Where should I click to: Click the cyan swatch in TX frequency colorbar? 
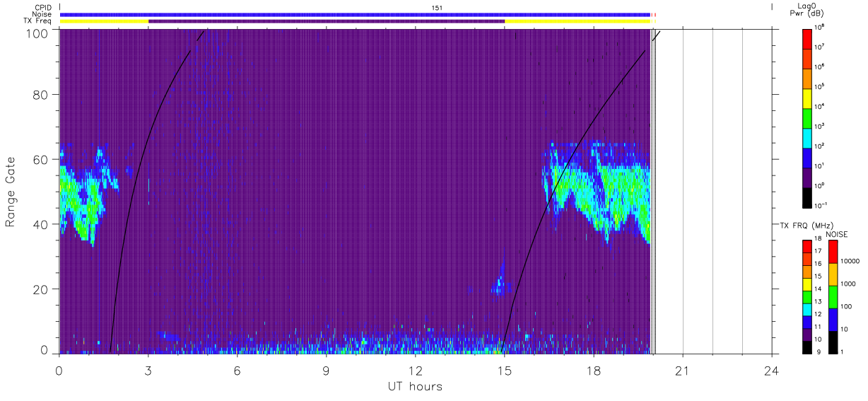(807, 310)
